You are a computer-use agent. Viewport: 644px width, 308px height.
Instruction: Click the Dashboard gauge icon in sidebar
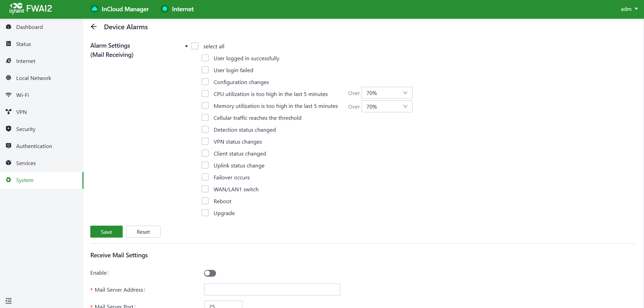pos(9,27)
